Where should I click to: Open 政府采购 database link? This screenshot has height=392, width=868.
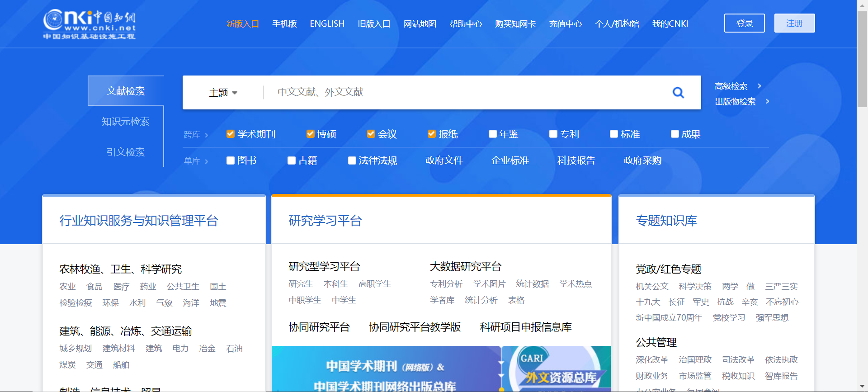642,161
